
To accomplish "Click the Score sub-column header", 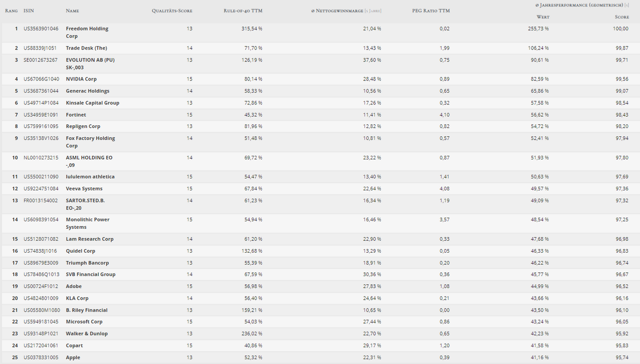I will point(621,17).
